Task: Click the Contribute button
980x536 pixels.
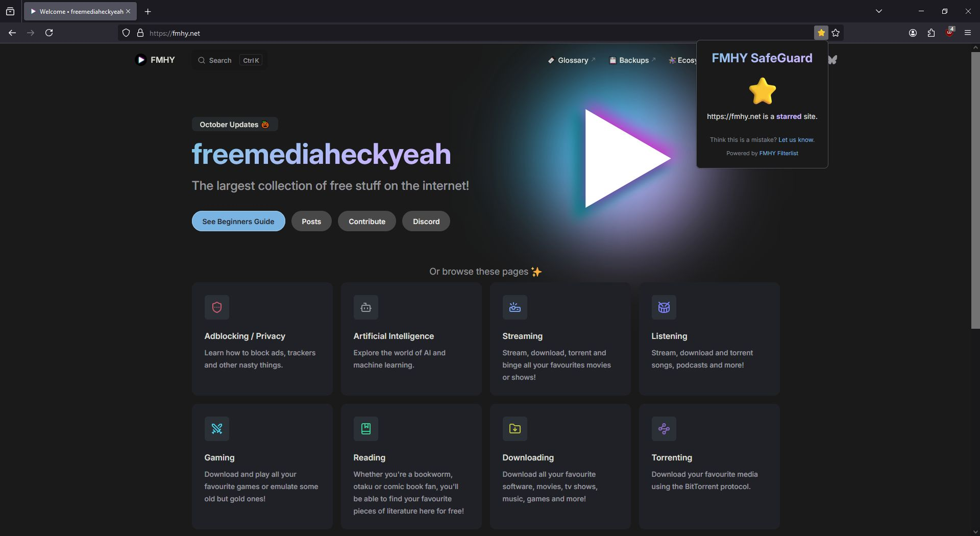Action: point(367,221)
